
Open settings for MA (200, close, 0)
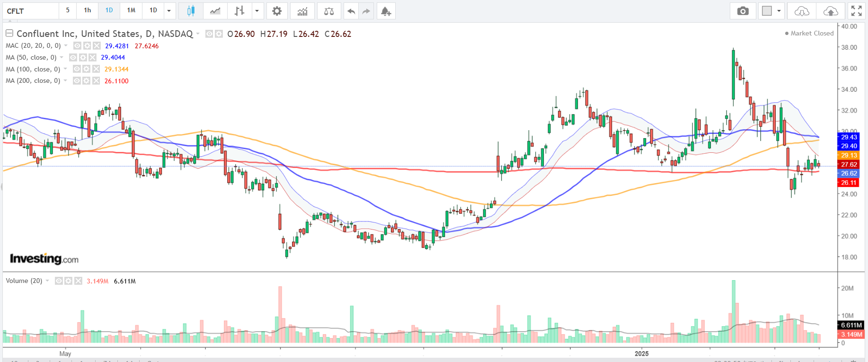[87, 81]
